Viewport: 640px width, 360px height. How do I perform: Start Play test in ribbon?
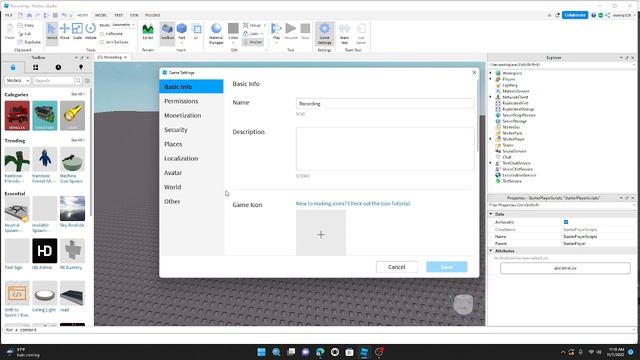click(x=276, y=31)
